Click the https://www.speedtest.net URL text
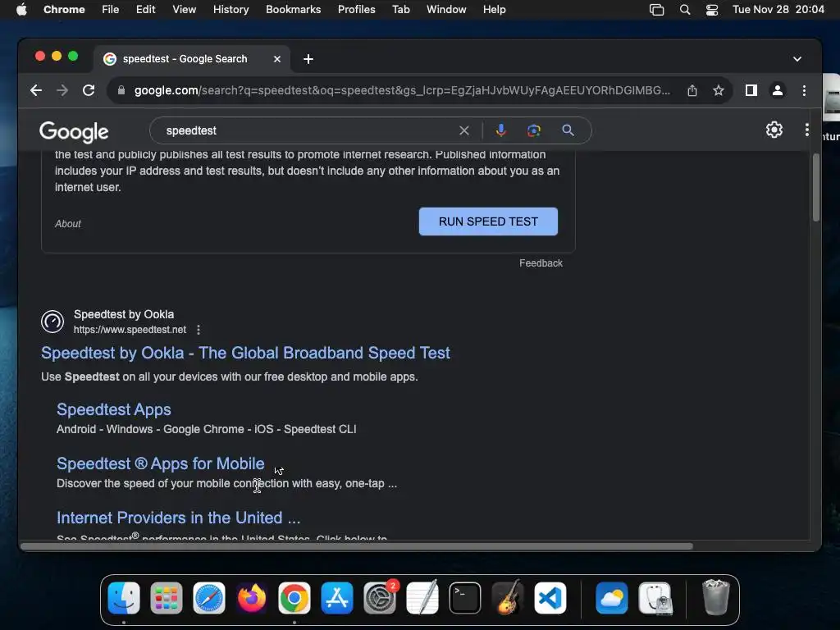The image size is (840, 630). [x=130, y=330]
